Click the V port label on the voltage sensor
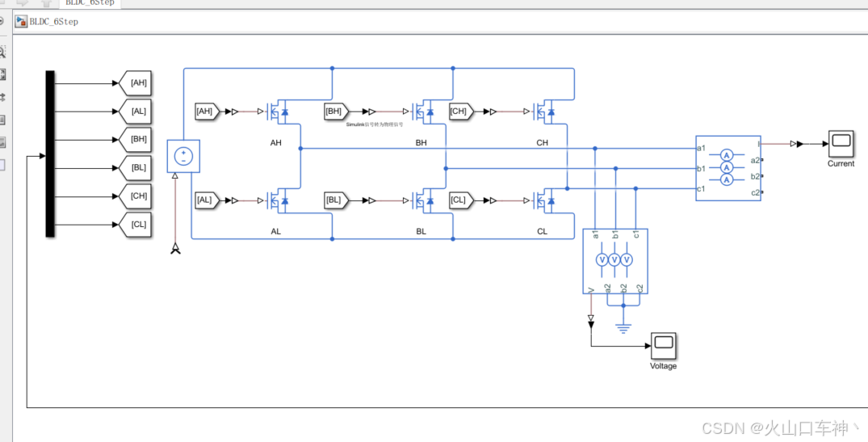 (591, 289)
